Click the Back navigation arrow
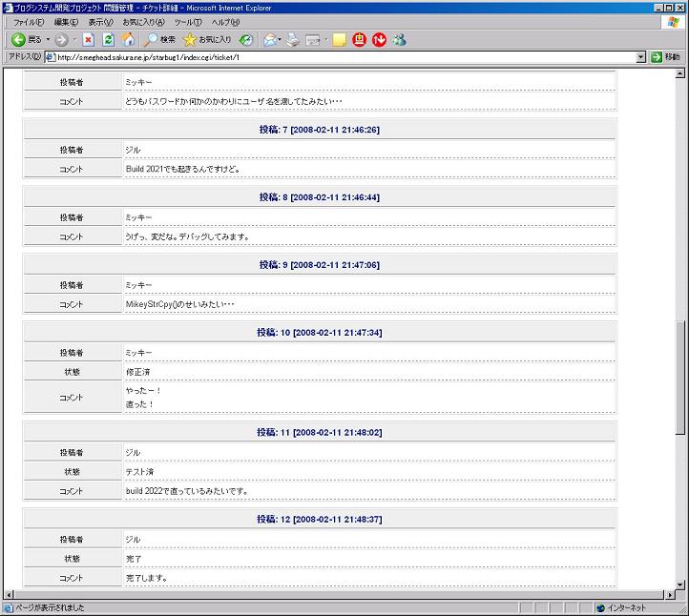 (18, 40)
